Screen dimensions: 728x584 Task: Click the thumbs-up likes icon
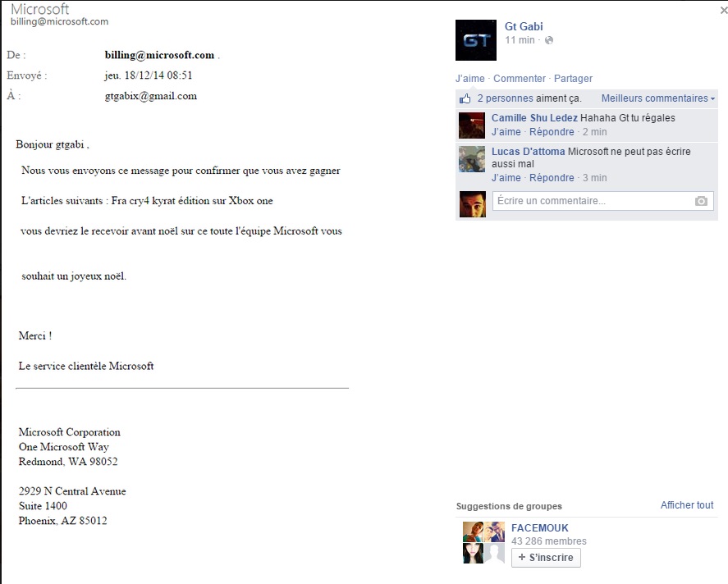pos(465,98)
